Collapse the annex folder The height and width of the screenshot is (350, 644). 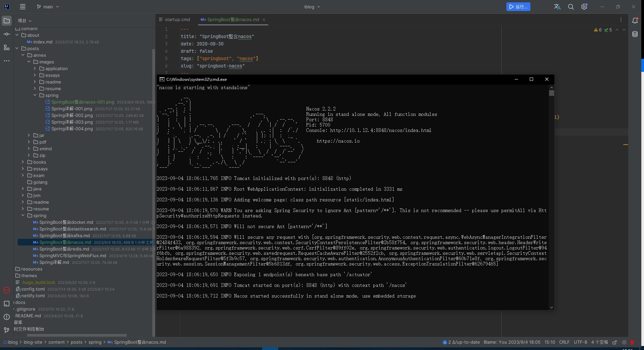pos(23,55)
